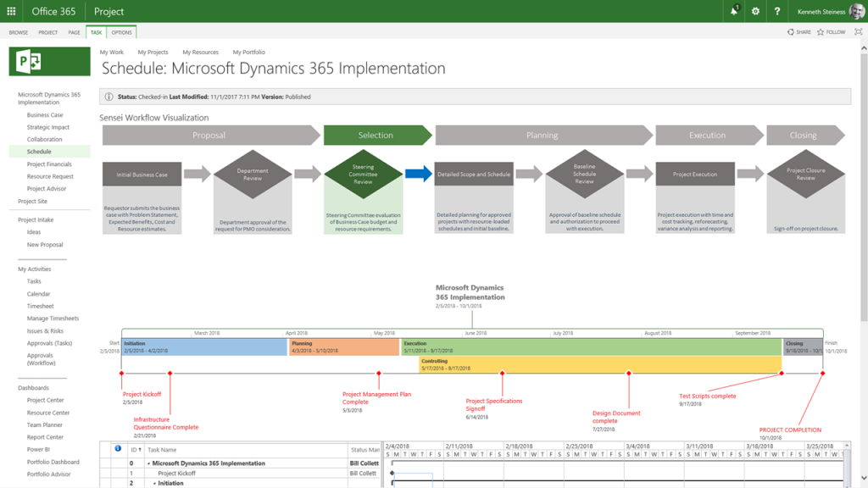Viewport: 868px width, 488px height.
Task: Click the Project Web App logo
Action: pyautogui.click(x=49, y=61)
